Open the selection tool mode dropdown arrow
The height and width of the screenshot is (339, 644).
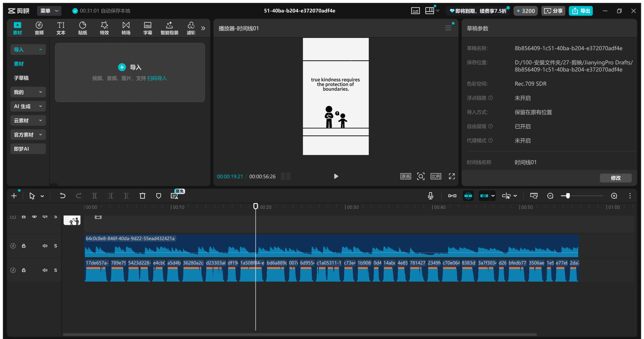point(42,196)
